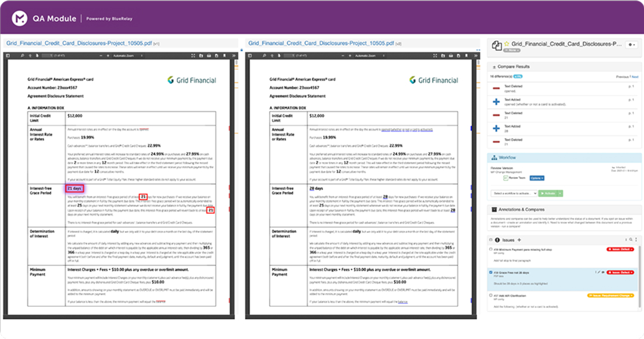This screenshot has height=339, width=644.
Task: Open find magnifier in left PDF viewer
Action: [x=22, y=55]
